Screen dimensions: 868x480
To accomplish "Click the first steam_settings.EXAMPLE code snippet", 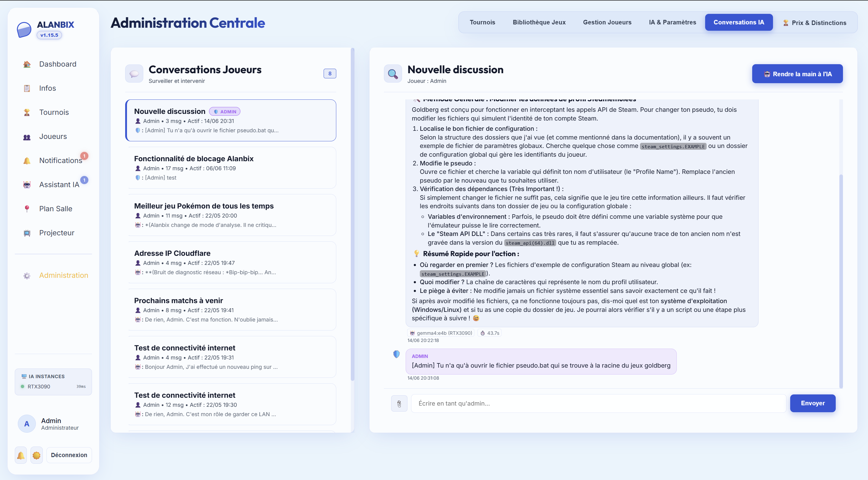I will tap(673, 146).
